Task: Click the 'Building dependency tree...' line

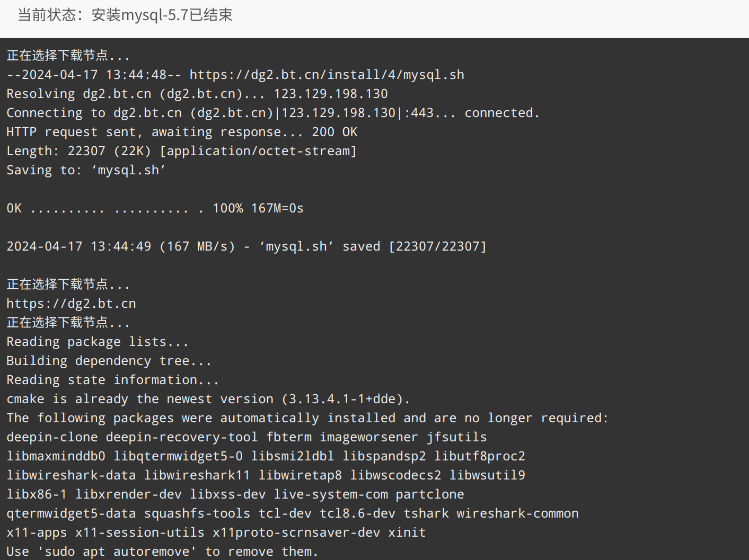Action: click(109, 361)
